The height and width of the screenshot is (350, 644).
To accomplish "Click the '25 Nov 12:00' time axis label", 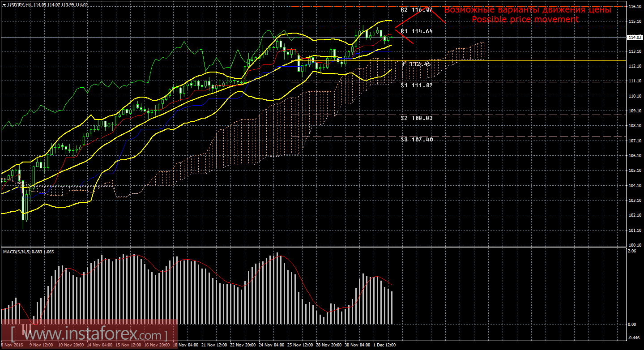I will 300,345.
